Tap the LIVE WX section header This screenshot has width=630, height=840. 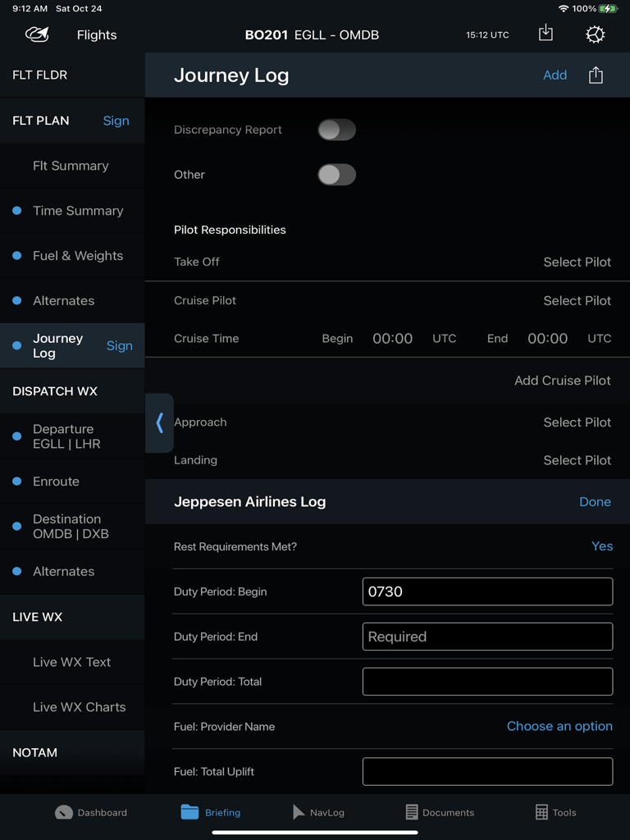[72, 617]
